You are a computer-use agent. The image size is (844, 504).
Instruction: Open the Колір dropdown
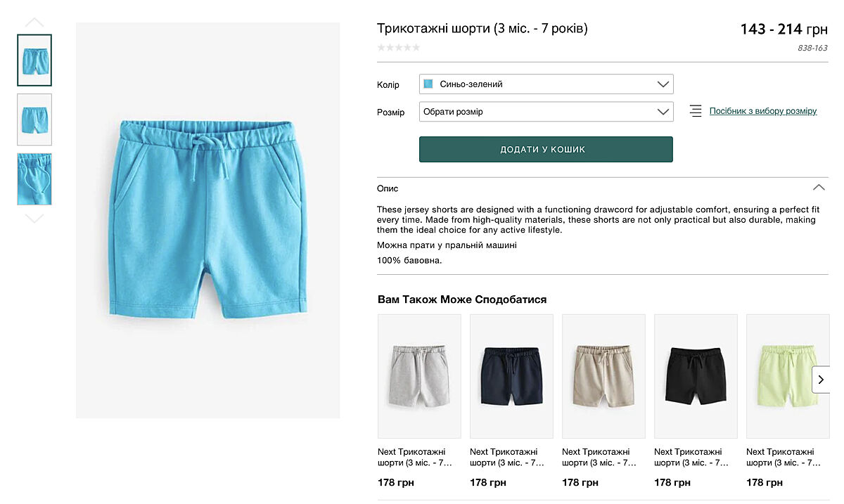tap(546, 84)
